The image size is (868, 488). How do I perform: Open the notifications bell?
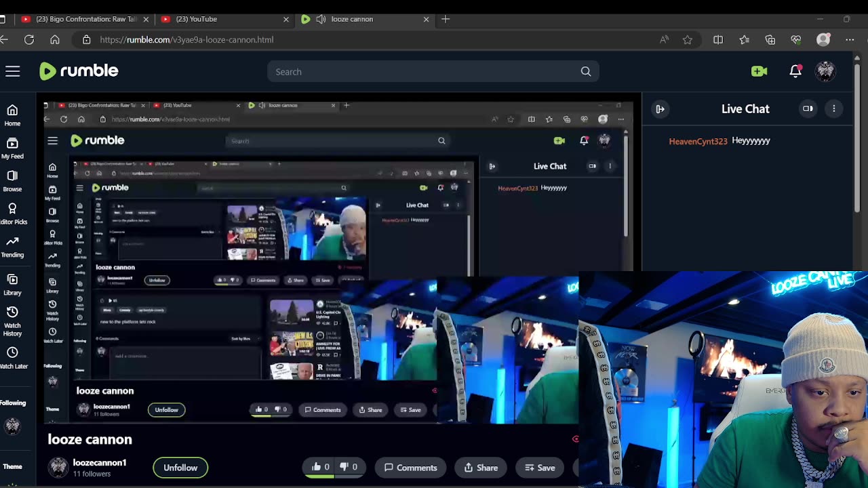[x=795, y=70]
